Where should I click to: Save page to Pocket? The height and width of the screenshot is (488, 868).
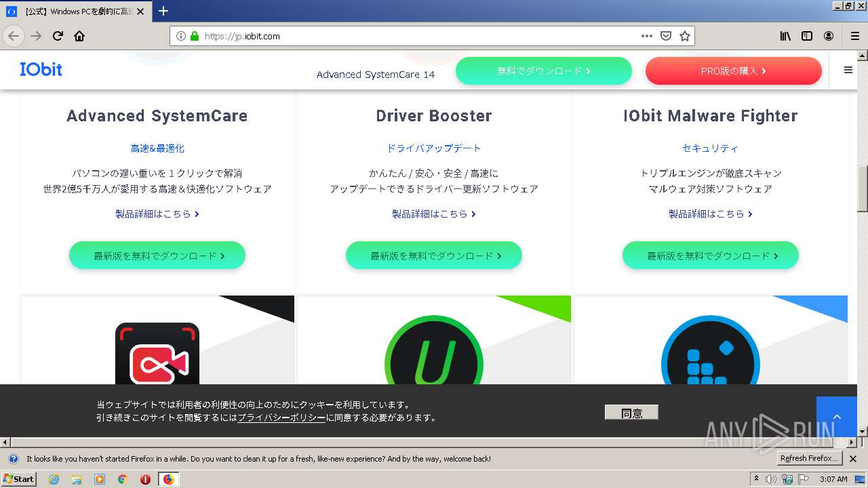[x=666, y=36]
